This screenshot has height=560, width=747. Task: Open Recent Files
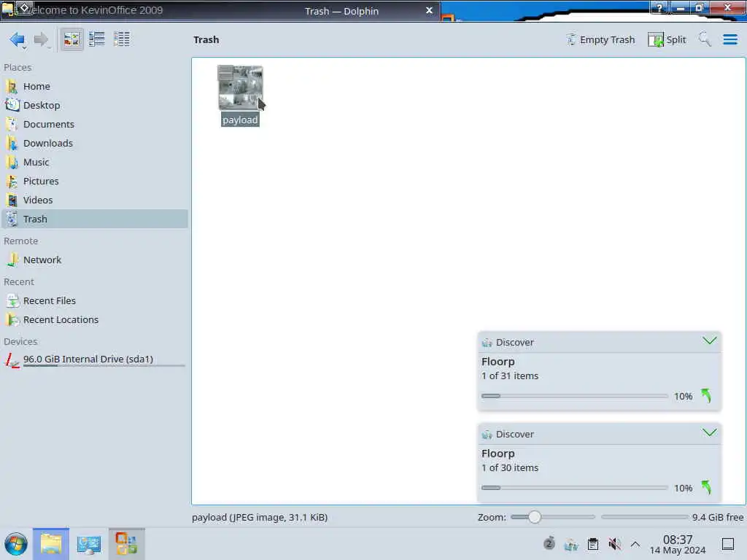pyautogui.click(x=94, y=301)
